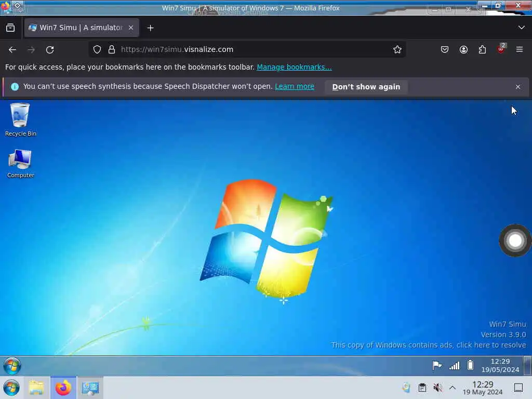Click the Firefox forward arrow
This screenshot has width=532, height=399.
pos(31,49)
